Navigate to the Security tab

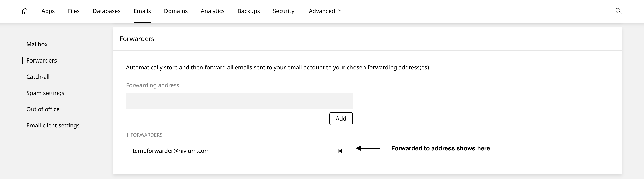point(284,11)
